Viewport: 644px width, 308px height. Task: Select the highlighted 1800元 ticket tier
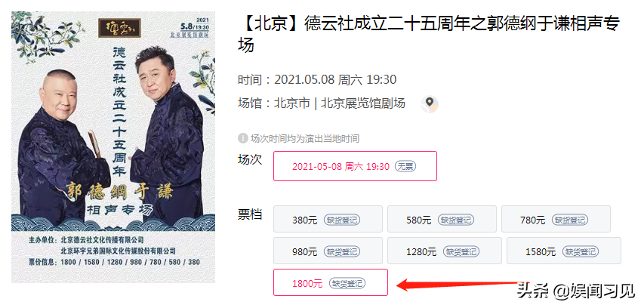tap(331, 282)
